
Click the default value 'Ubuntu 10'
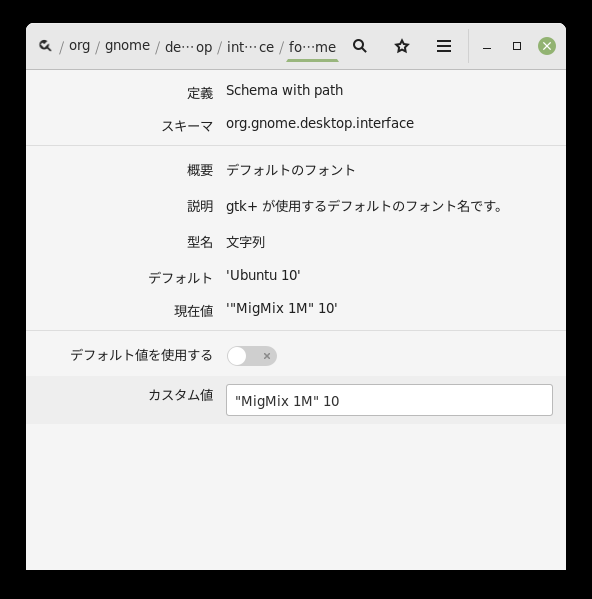click(263, 275)
